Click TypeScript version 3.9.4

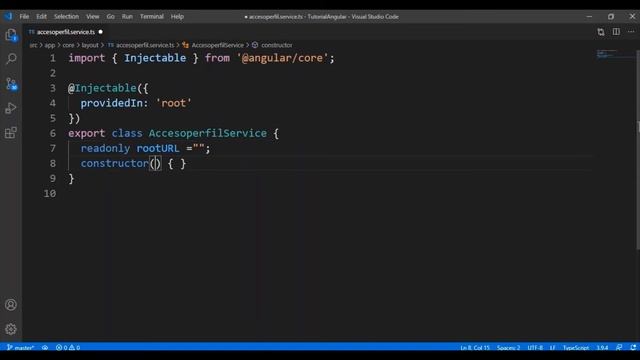[602, 348]
